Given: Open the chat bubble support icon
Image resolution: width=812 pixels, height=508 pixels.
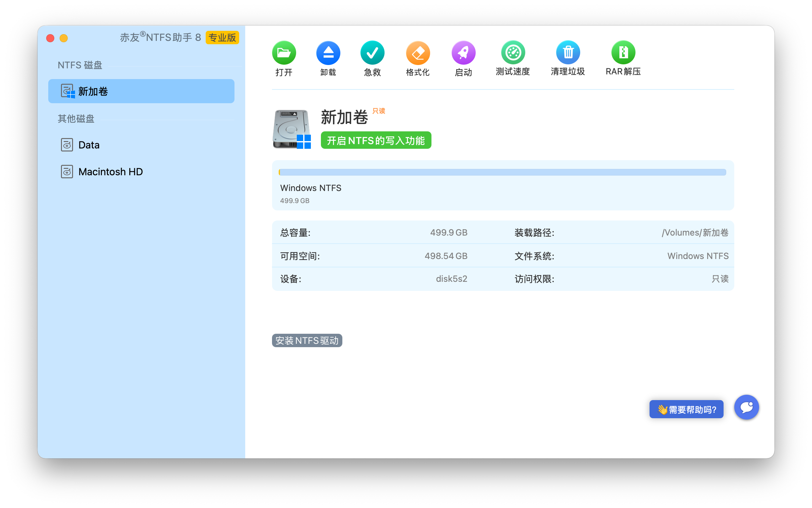Looking at the screenshot, I should [x=746, y=407].
